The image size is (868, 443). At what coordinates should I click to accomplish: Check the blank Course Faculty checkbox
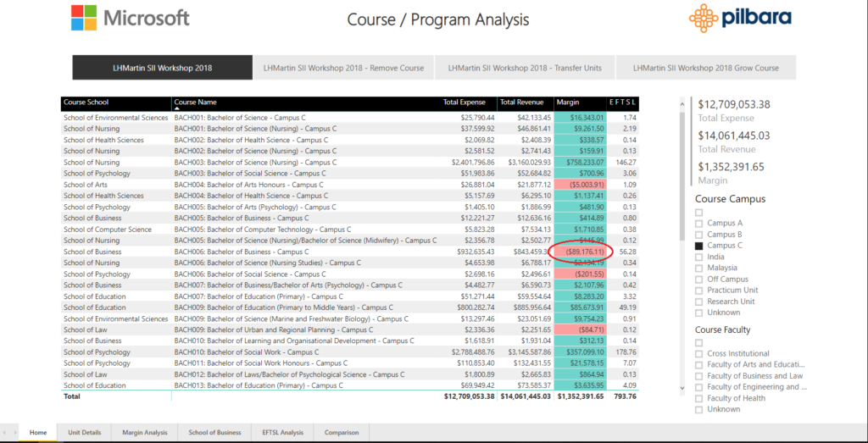698,343
